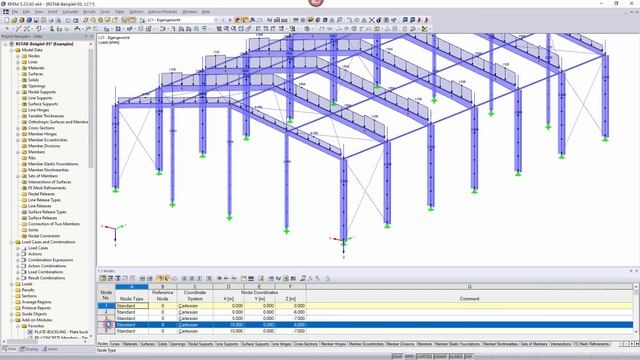Toggle GLINES in the status bar
This screenshot has height=360, width=640.
click(456, 357)
